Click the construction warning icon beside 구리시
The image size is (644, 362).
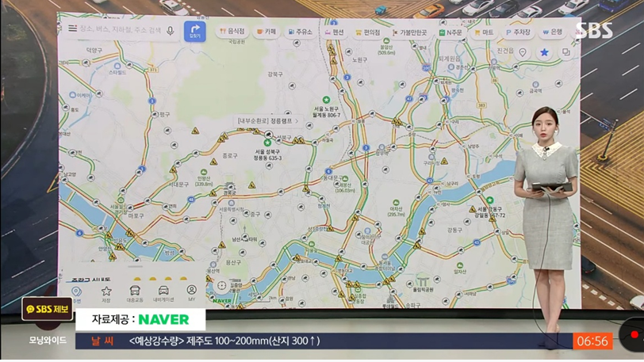444,162
